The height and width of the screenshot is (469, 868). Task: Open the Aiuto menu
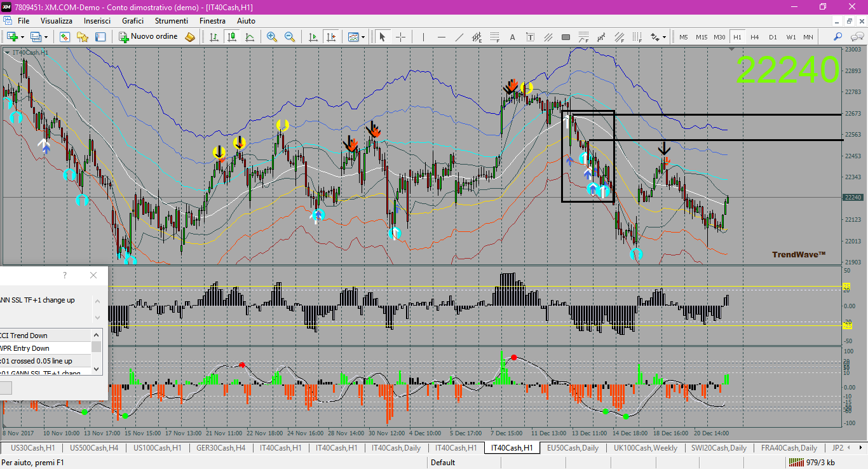[246, 21]
